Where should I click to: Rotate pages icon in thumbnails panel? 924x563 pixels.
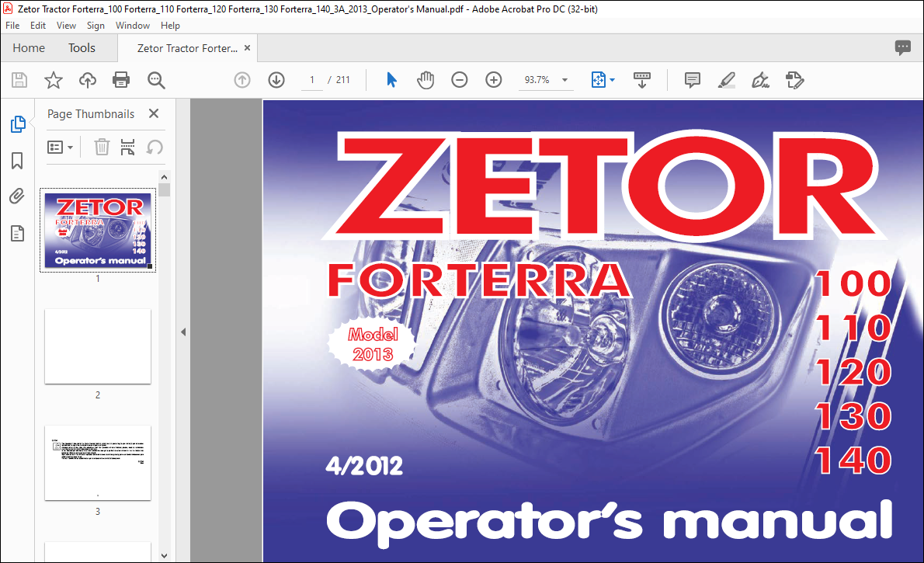(x=155, y=147)
